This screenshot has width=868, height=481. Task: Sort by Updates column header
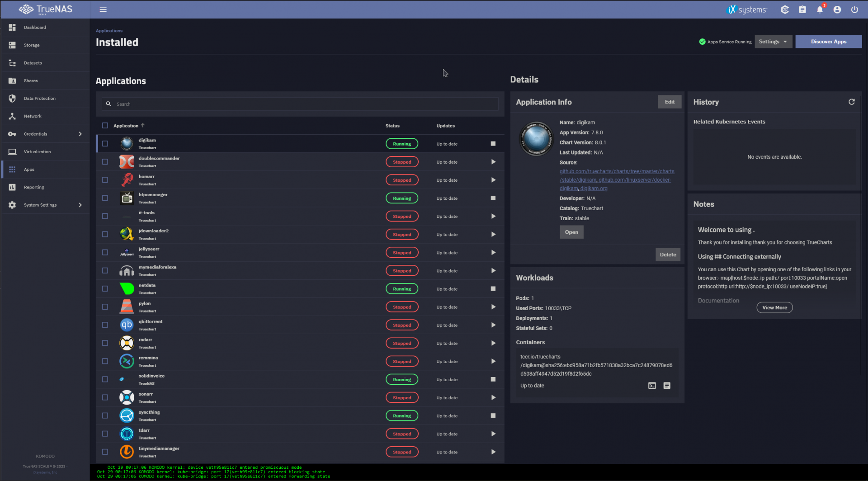[445, 126]
